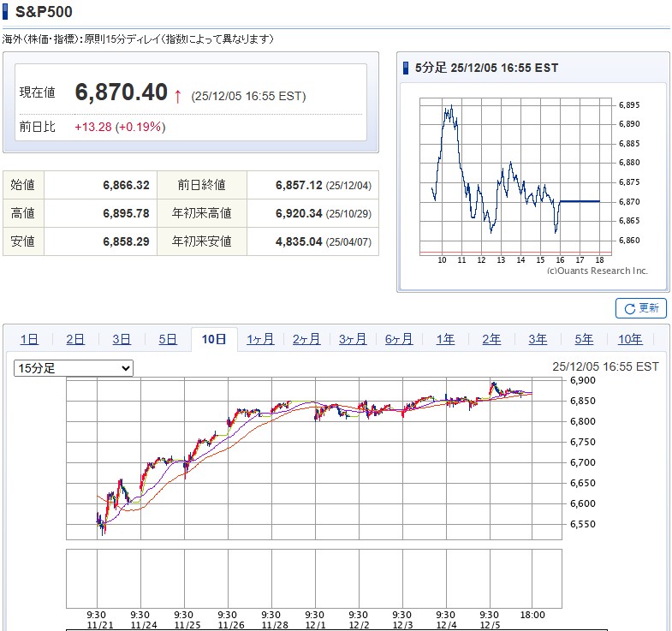Open the 6ヶ月 chart tab
Image resolution: width=672 pixels, height=631 pixels.
tap(399, 340)
